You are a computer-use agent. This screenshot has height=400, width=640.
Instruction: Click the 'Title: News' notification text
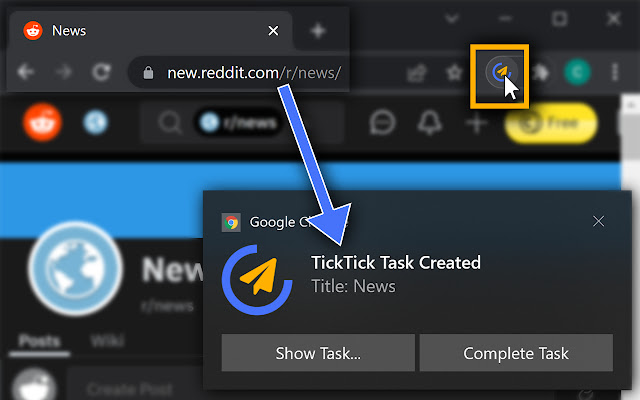[x=353, y=286]
